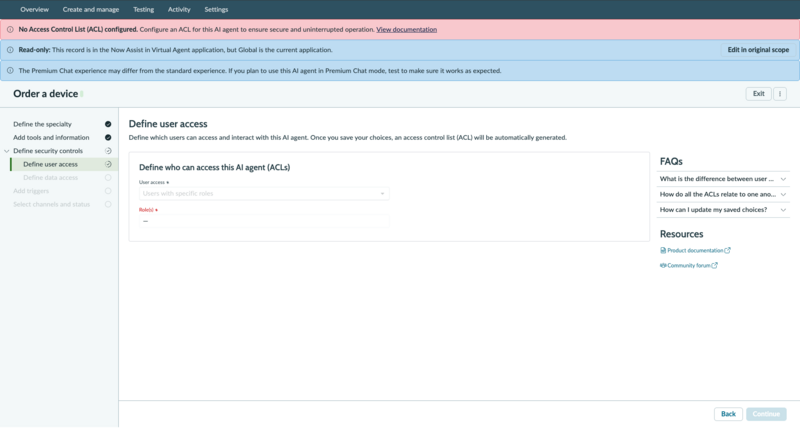
Task: Collapse Define security controls section chevron
Action: pyautogui.click(x=7, y=151)
